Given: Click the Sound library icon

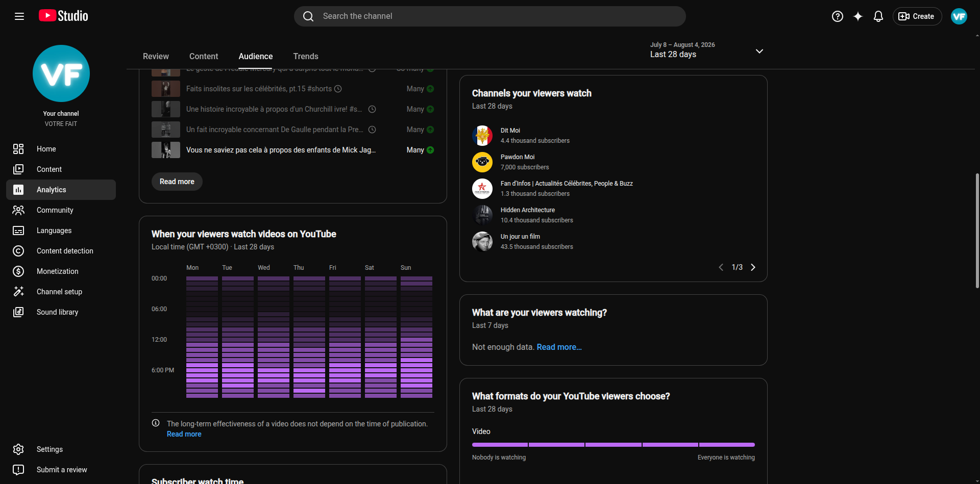Looking at the screenshot, I should pos(18,312).
